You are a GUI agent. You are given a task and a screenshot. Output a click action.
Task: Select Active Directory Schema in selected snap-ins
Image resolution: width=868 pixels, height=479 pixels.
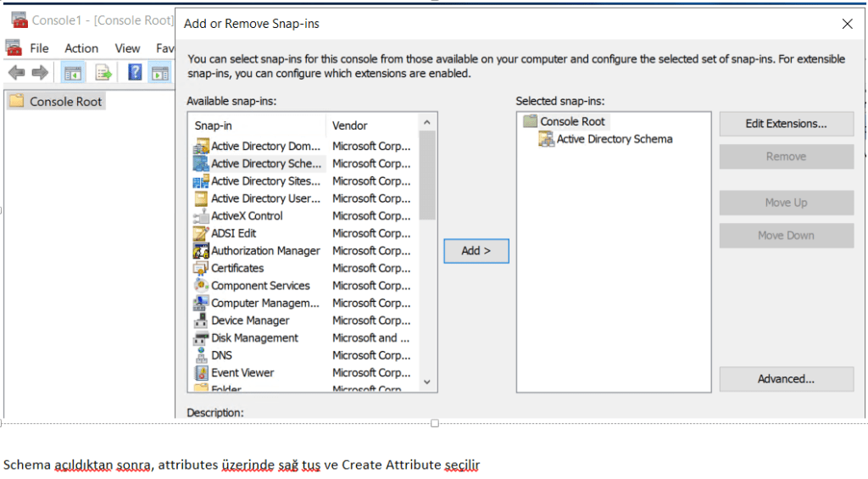(614, 139)
